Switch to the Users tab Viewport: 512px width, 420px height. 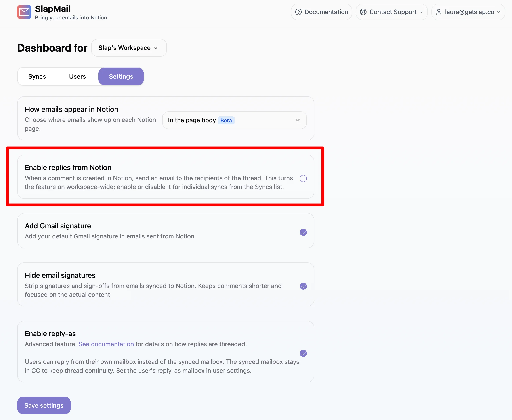pos(77,76)
